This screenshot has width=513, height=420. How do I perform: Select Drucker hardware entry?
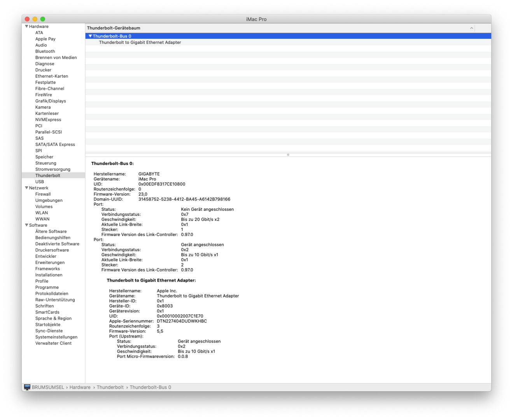point(43,70)
